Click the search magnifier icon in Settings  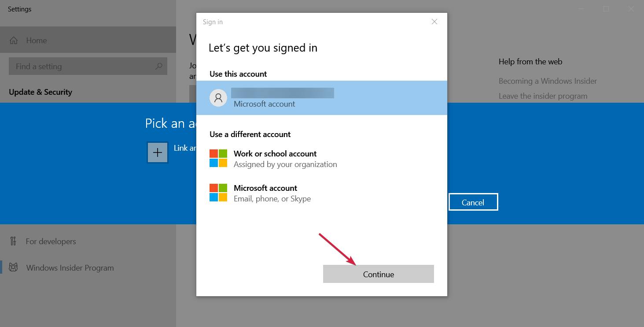pos(159,66)
